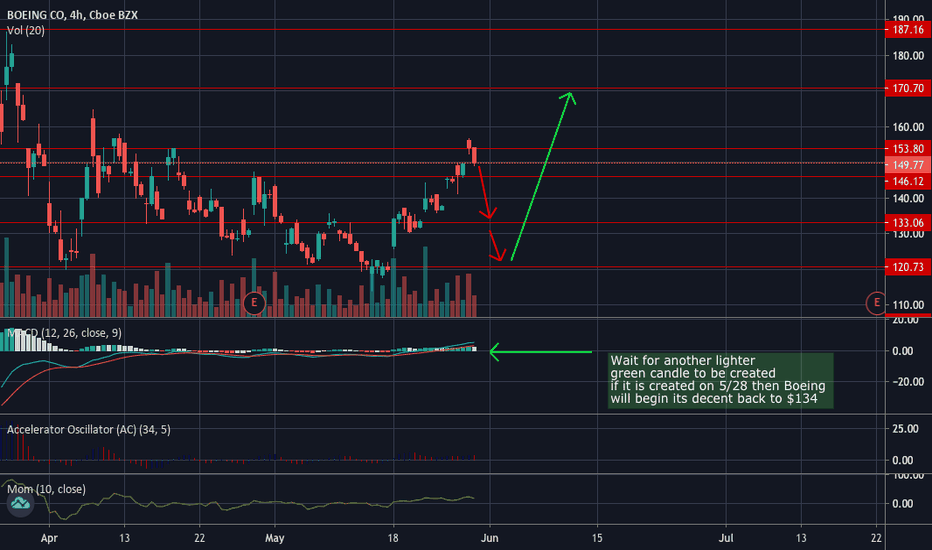The width and height of the screenshot is (932, 550).
Task: Click the future earnings 'E' marker on the right edge
Action: [876, 303]
